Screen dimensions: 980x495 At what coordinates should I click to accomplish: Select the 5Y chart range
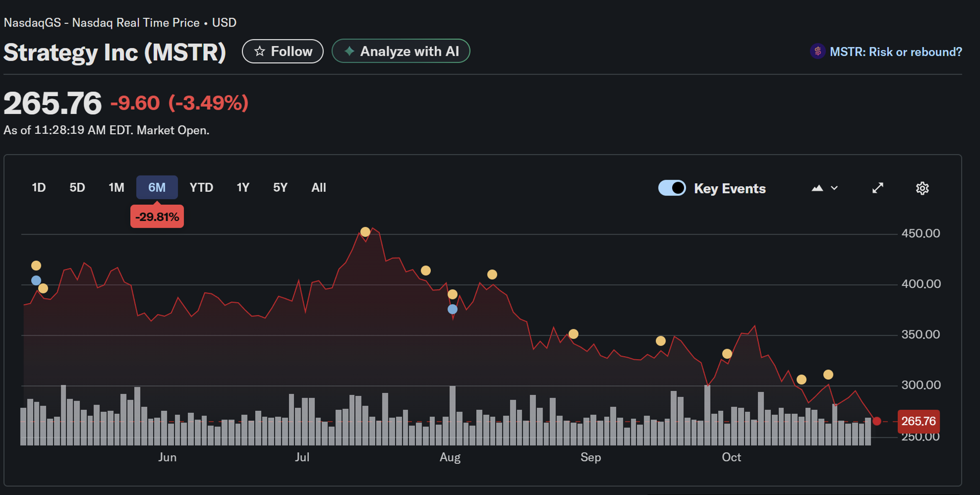point(280,188)
